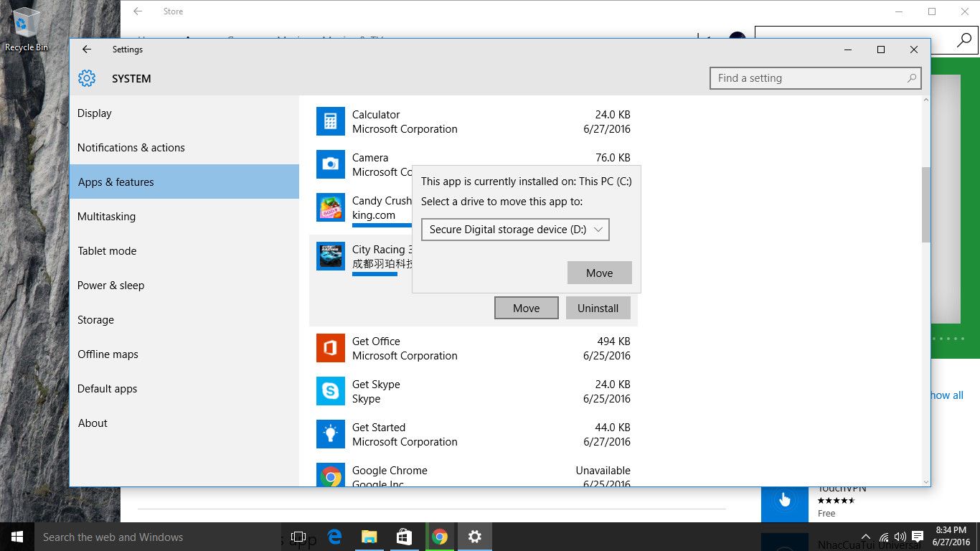Open Notifications & actions settings
Image resolution: width=980 pixels, height=551 pixels.
[x=184, y=148]
